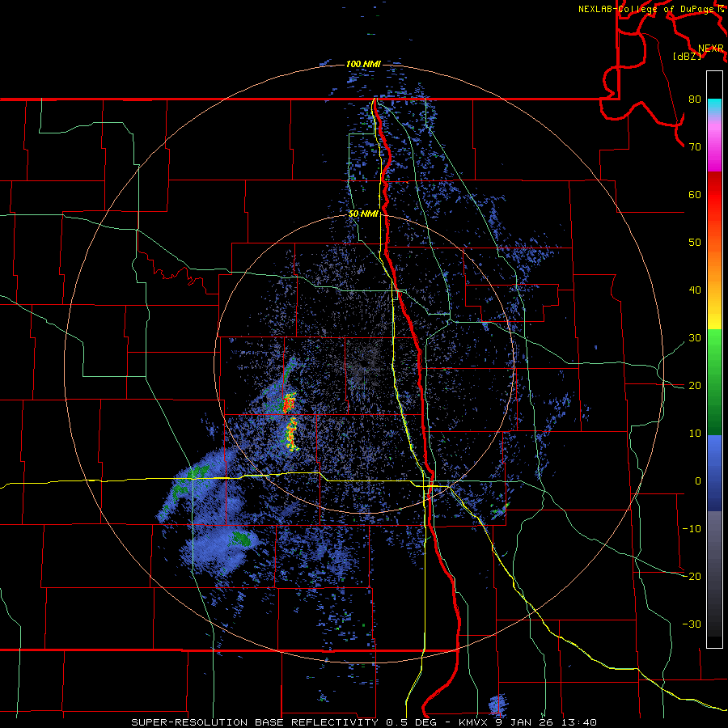Click the "40" value on the dBZ scale
Viewport: 728px width, 728px height.
pyautogui.click(x=695, y=290)
